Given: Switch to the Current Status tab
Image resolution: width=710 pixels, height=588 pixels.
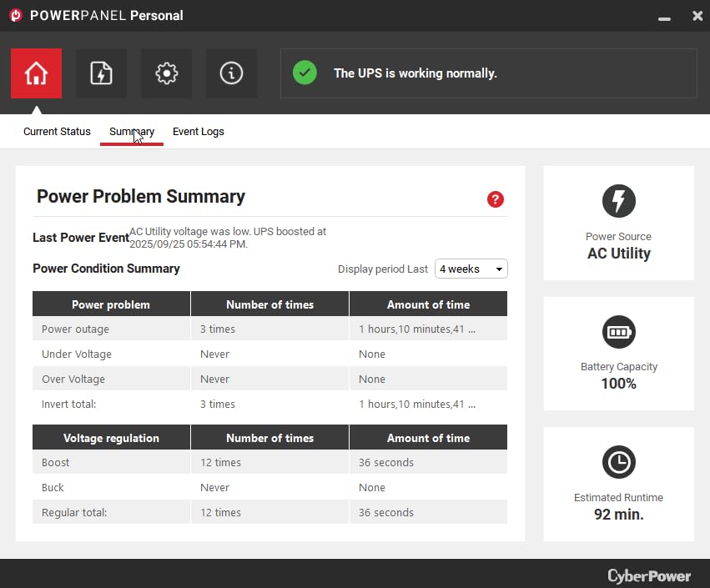Looking at the screenshot, I should coord(57,132).
